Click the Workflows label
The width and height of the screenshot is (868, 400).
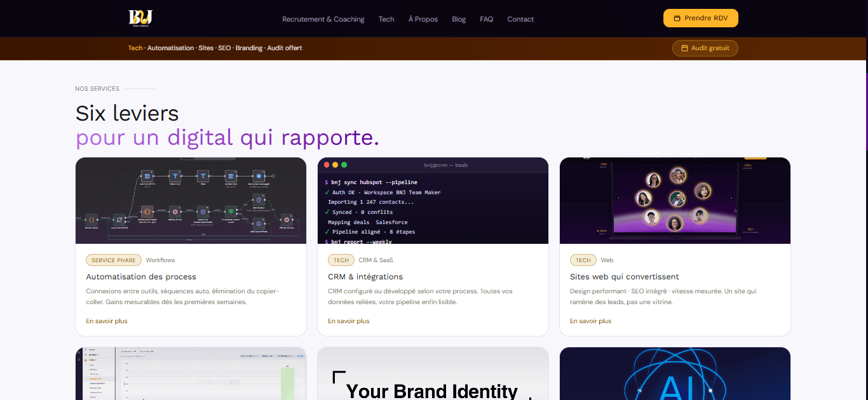(x=160, y=260)
